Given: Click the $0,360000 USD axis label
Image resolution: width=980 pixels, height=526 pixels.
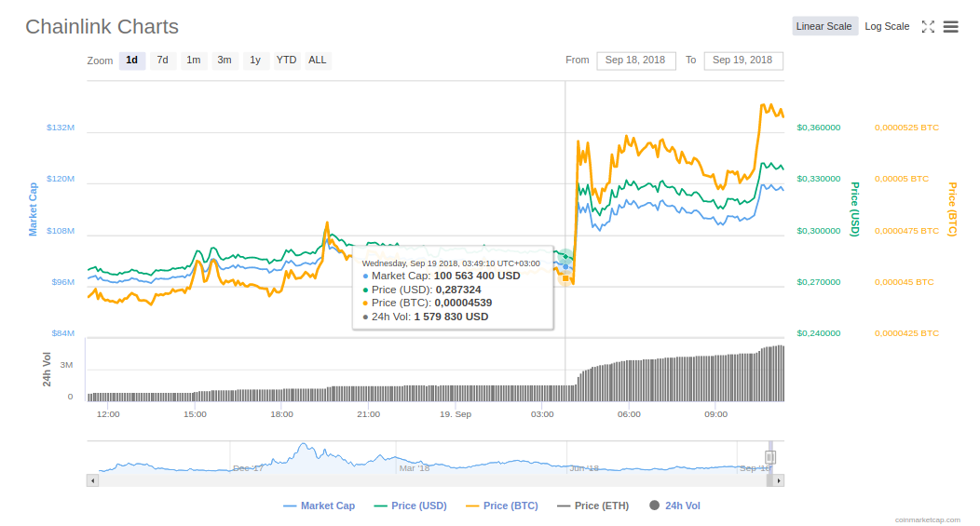Looking at the screenshot, I should pyautogui.click(x=819, y=128).
